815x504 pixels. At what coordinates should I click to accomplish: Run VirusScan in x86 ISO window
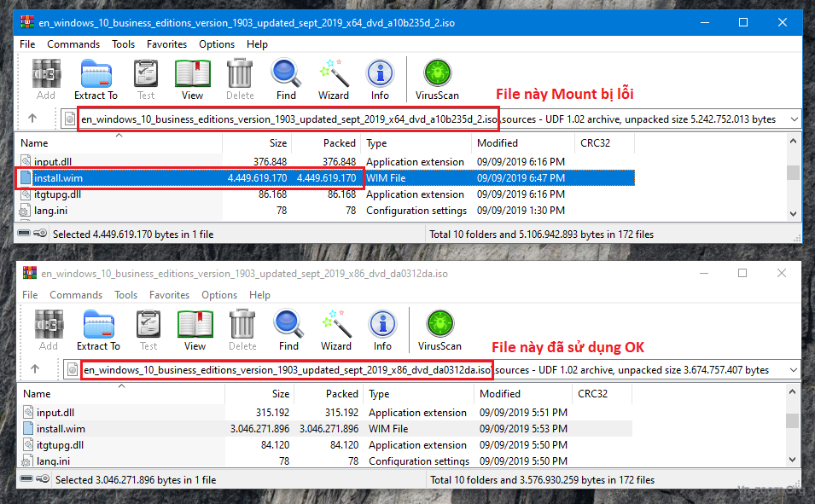[x=440, y=330]
